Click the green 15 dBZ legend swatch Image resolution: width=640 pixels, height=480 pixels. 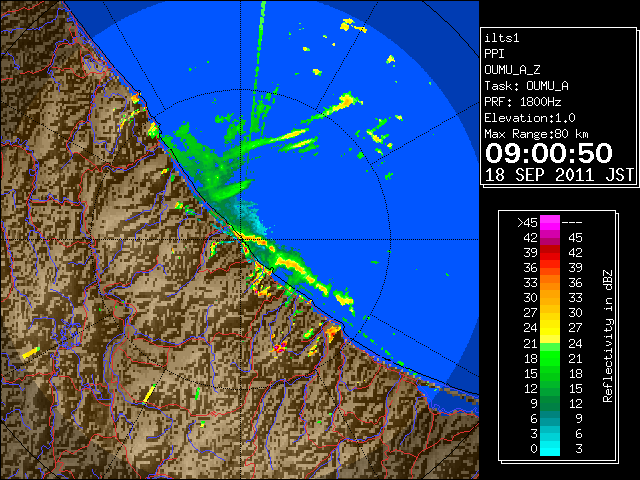[x=550, y=373]
